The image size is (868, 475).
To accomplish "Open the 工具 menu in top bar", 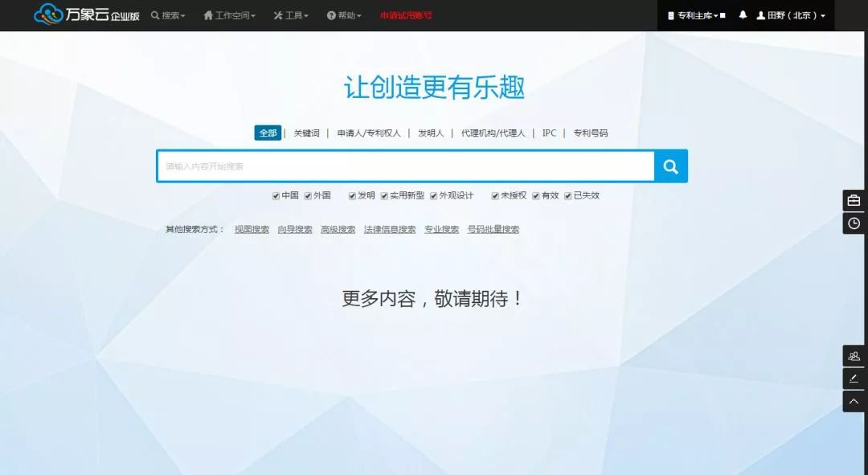I will pos(291,15).
